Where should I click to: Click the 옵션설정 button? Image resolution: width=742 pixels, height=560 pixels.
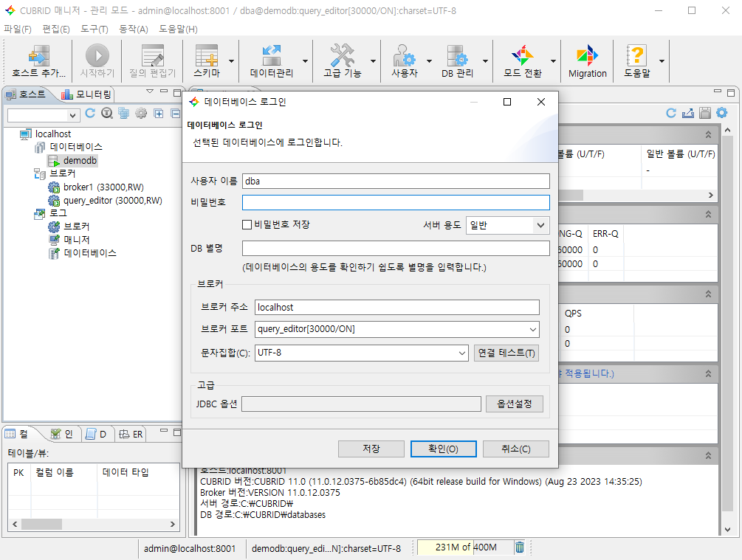coord(515,404)
